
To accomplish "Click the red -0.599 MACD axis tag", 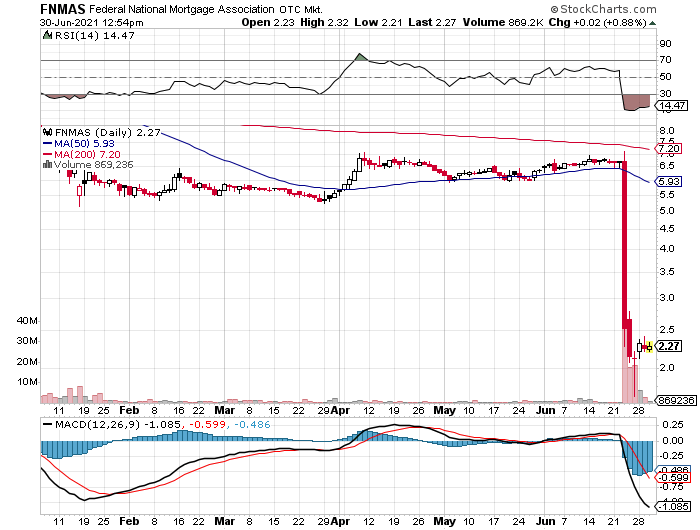I will (672, 478).
